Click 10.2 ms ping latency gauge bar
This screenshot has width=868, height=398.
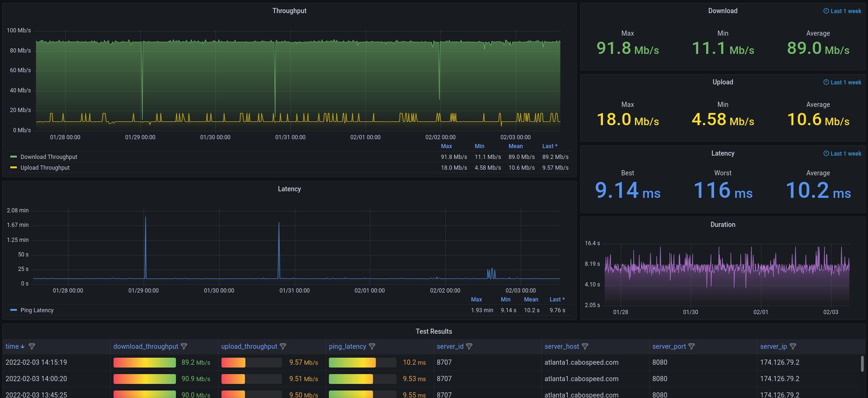(x=363, y=362)
